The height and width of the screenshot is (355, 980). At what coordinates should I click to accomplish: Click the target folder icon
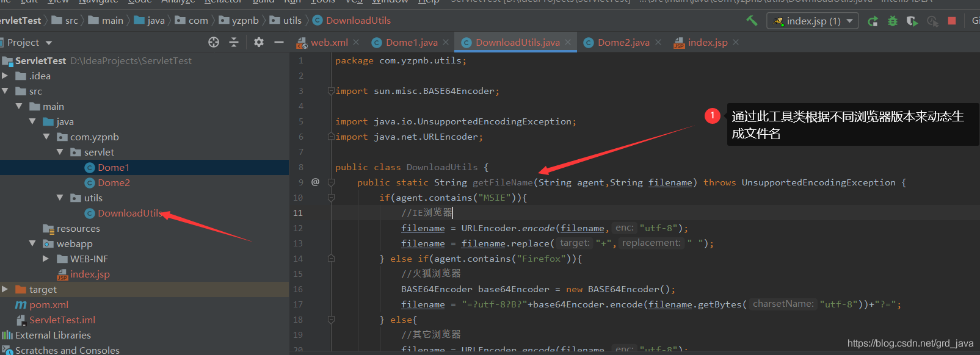click(21, 289)
